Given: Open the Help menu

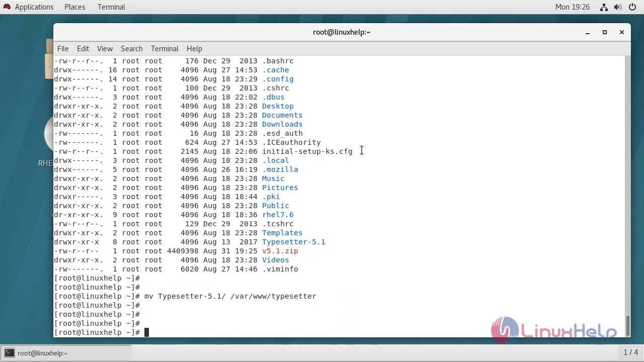Looking at the screenshot, I should click(x=194, y=49).
